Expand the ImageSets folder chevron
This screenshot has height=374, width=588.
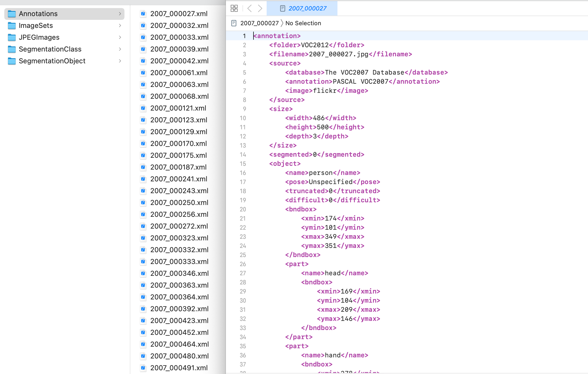(120, 25)
